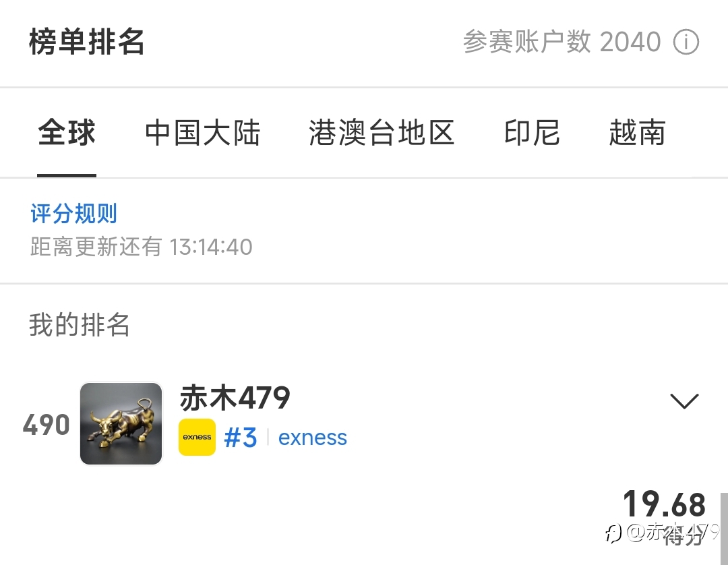Click the rank number 490
Viewport: 728px width, 565px height.
pyautogui.click(x=47, y=425)
